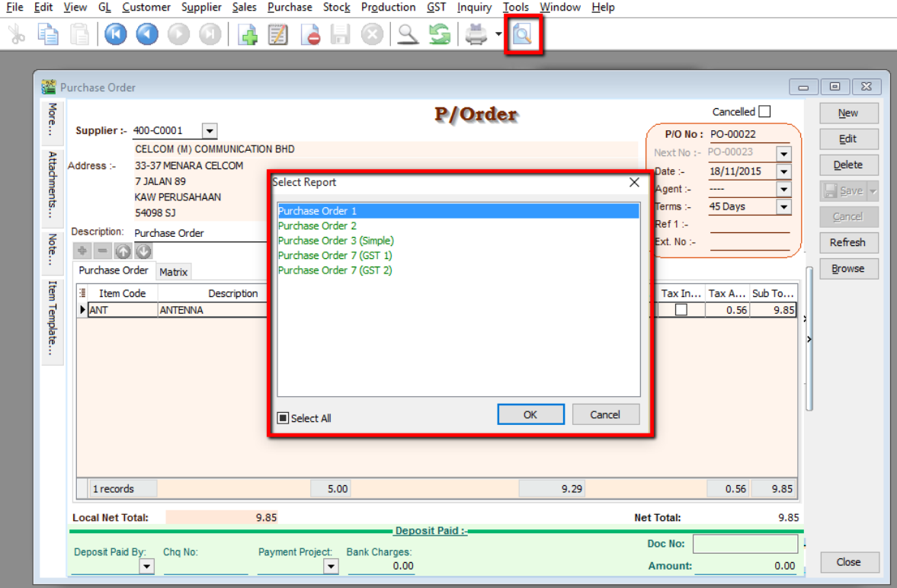897x588 pixels.
Task: Open the Date picker dropdown
Action: click(783, 172)
